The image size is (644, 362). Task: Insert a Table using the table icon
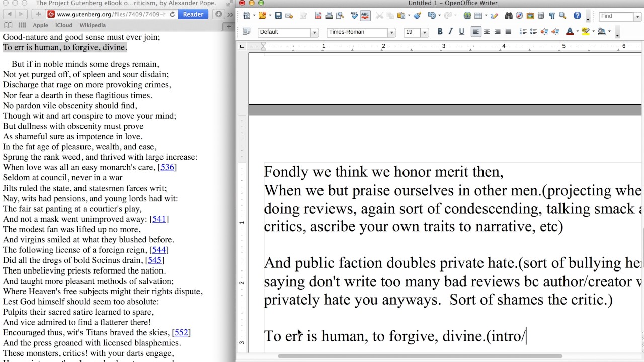pos(478,16)
